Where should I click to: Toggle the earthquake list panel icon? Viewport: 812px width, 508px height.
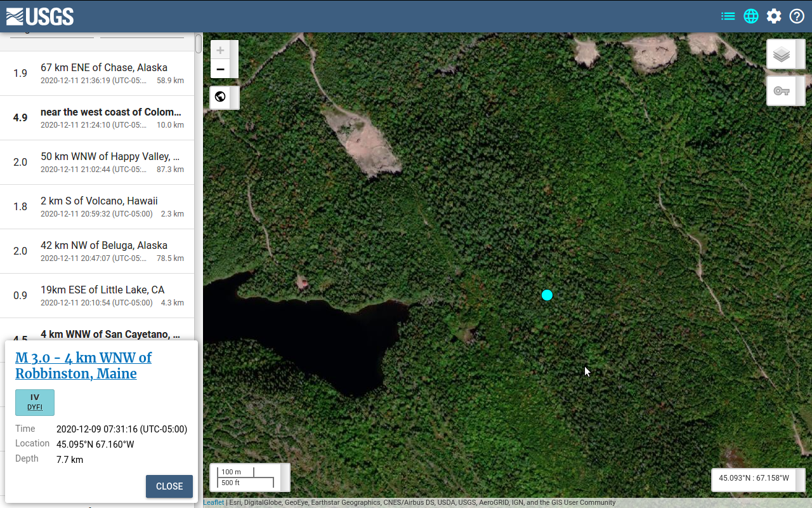[728, 17]
